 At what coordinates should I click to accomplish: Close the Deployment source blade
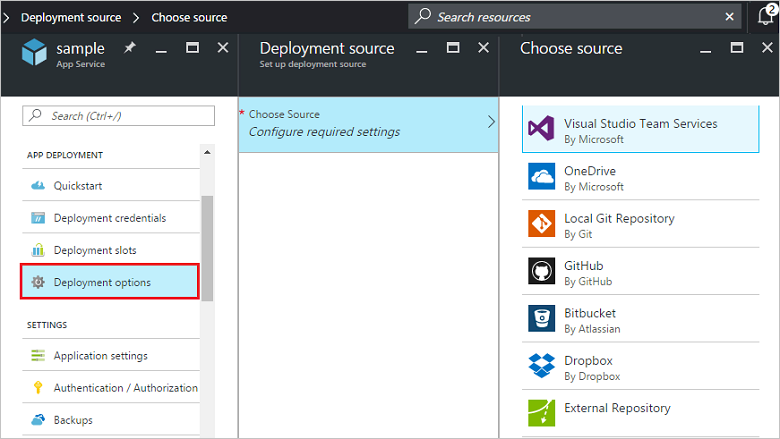(x=484, y=47)
